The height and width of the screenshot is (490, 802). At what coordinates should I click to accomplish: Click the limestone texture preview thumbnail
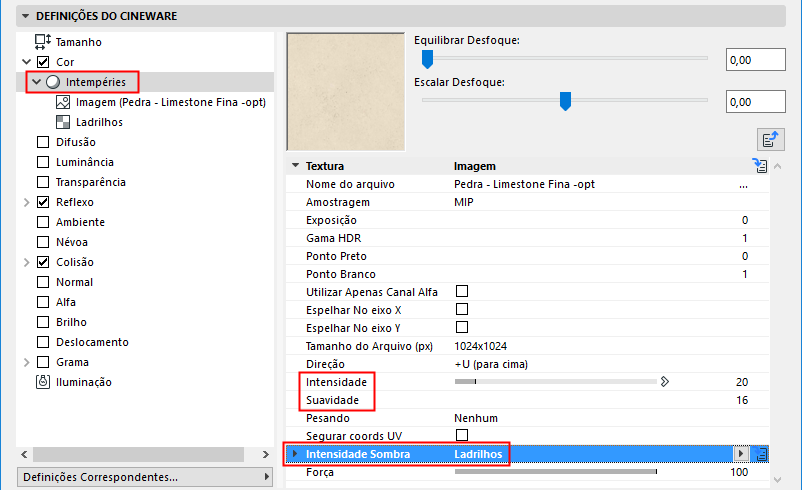(346, 92)
